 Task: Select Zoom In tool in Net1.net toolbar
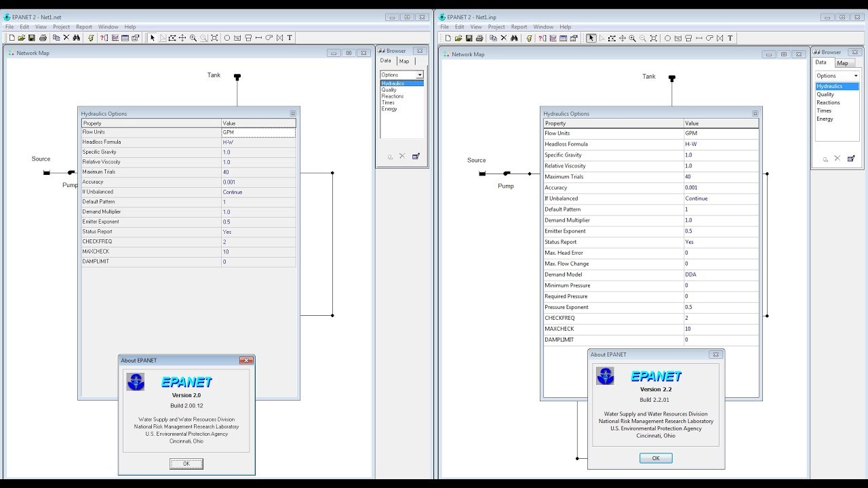[x=193, y=38]
